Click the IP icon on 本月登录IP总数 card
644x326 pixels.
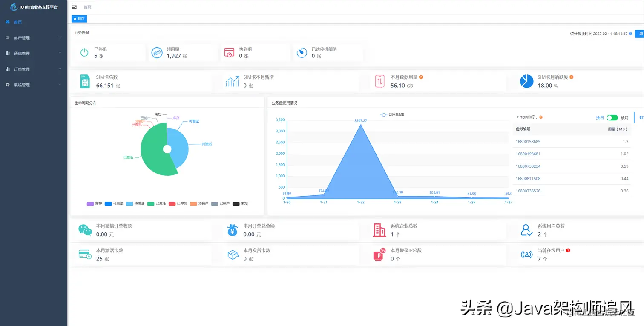click(379, 254)
